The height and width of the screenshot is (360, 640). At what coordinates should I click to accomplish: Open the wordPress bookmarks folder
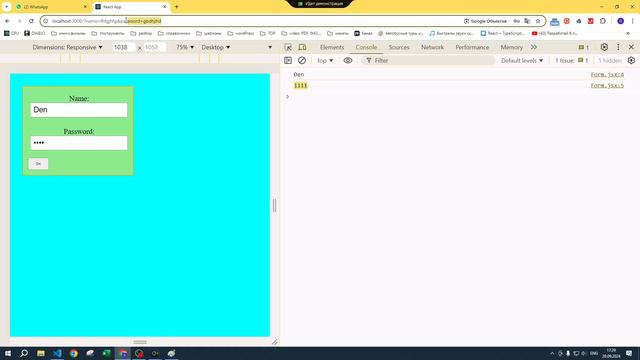pyautogui.click(x=240, y=33)
